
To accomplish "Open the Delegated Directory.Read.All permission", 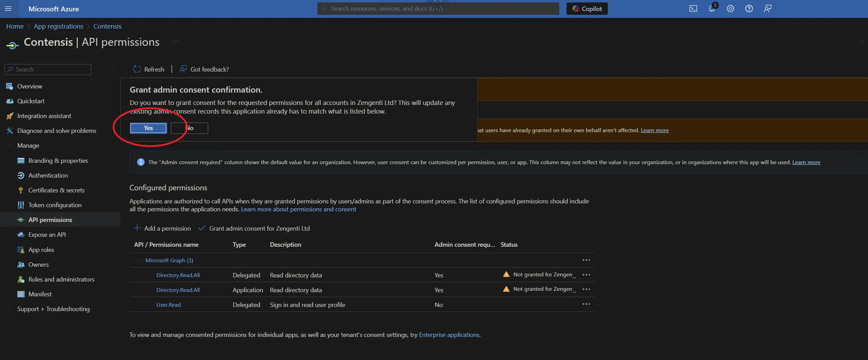I will [x=178, y=275].
